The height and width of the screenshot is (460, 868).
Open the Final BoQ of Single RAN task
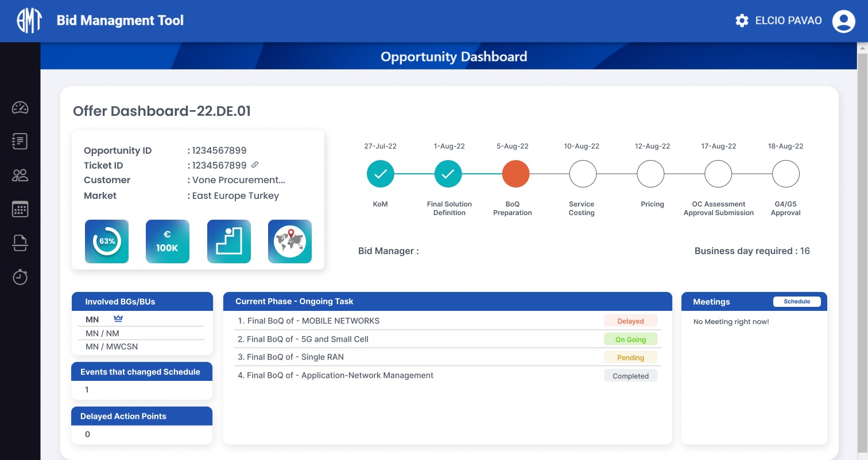coord(290,357)
